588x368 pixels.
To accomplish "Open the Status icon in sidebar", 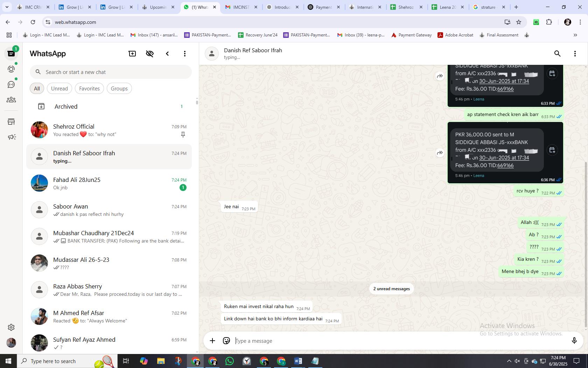I will [11, 69].
